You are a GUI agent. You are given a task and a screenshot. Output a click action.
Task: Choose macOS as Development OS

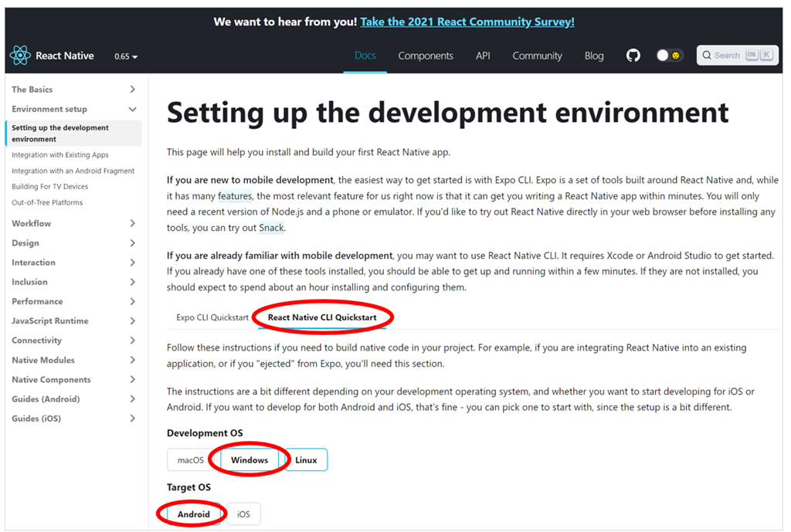point(190,459)
